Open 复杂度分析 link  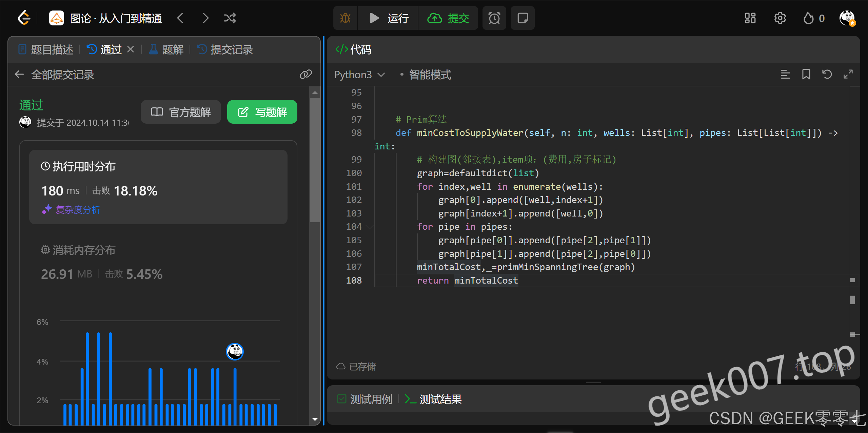78,210
